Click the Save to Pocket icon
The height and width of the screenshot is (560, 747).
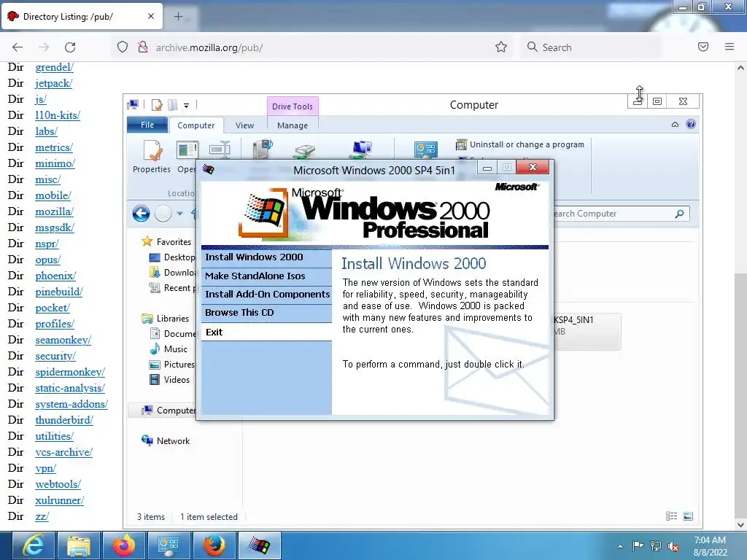click(x=703, y=47)
